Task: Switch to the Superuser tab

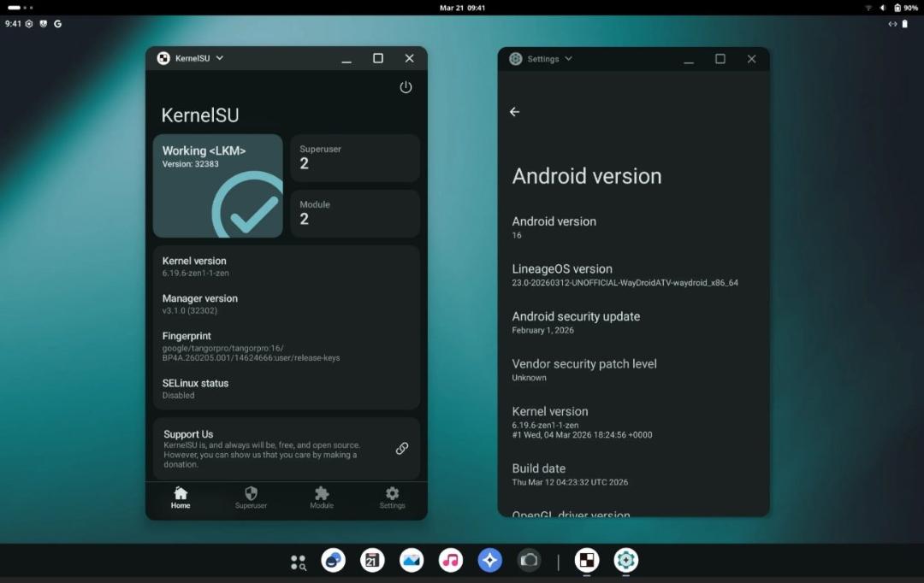Action: pyautogui.click(x=251, y=498)
